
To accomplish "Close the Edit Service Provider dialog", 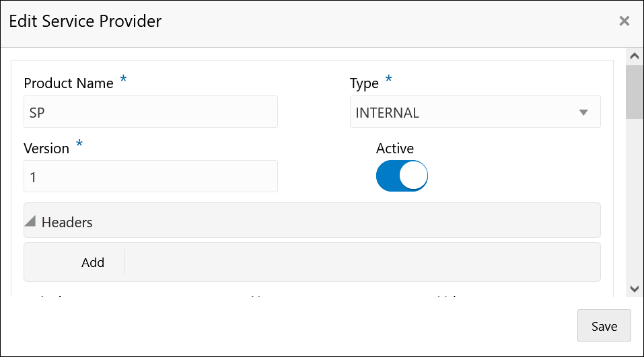I will (624, 21).
